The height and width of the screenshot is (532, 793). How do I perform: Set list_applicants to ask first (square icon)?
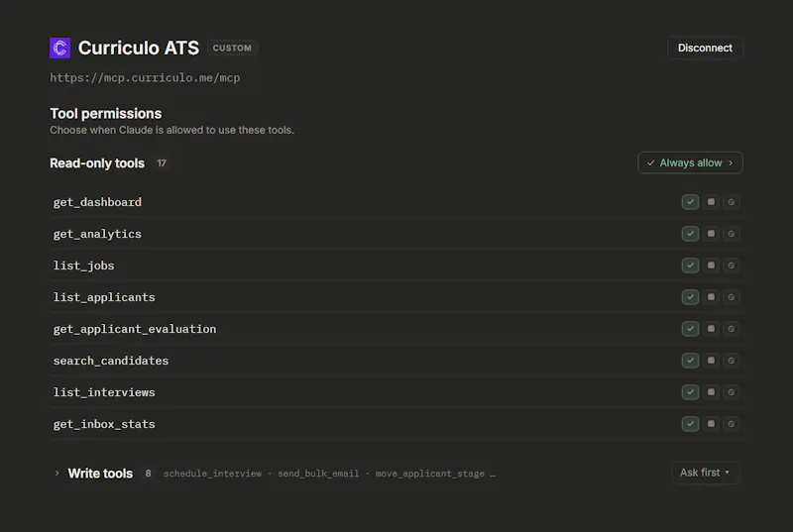click(x=711, y=297)
